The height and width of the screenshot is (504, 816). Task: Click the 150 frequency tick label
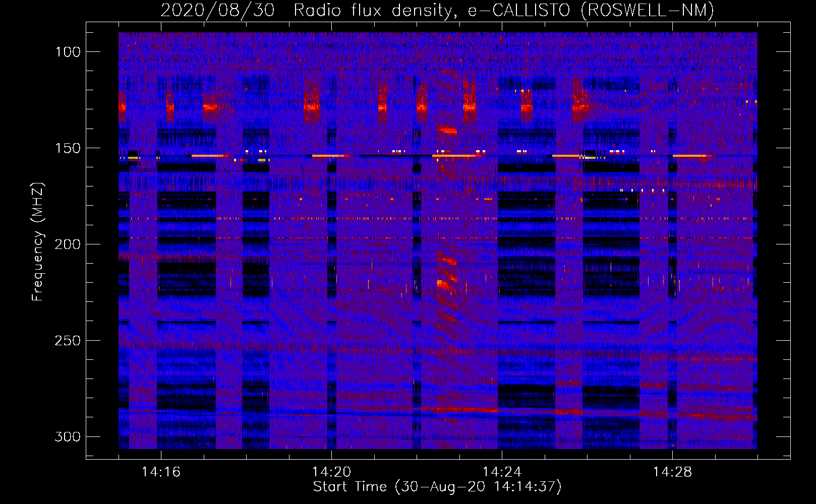pyautogui.click(x=68, y=148)
